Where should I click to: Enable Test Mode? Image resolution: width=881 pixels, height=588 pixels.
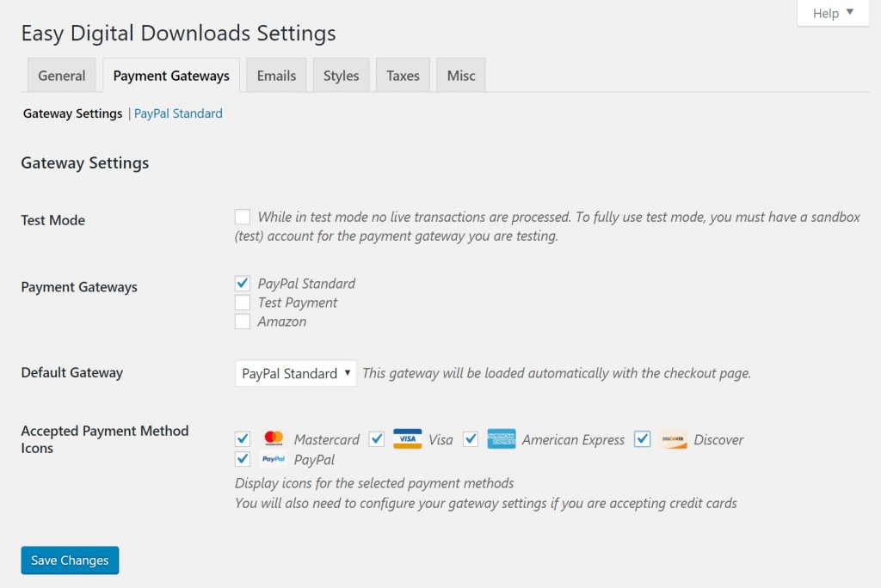pyautogui.click(x=242, y=217)
